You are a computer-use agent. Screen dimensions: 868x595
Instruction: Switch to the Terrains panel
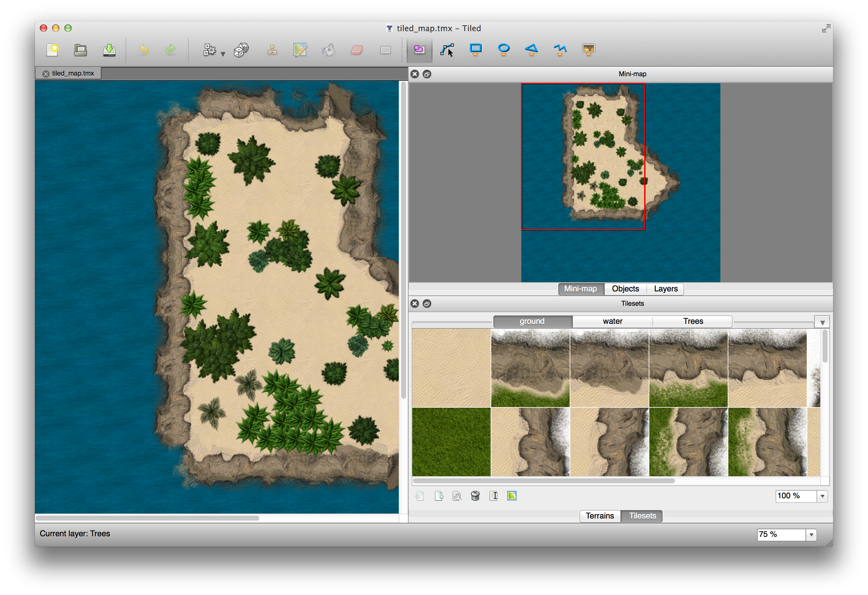coord(599,515)
